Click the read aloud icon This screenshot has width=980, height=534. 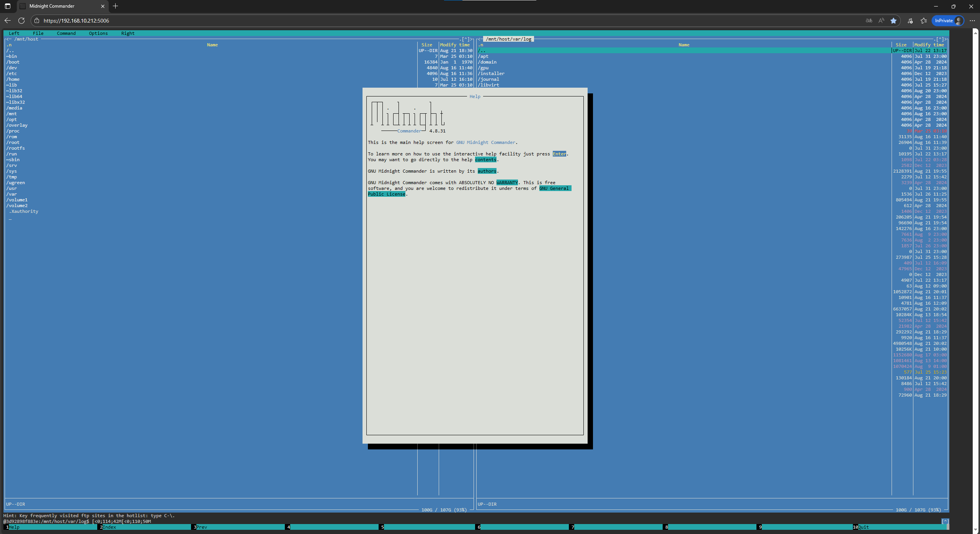pyautogui.click(x=881, y=21)
